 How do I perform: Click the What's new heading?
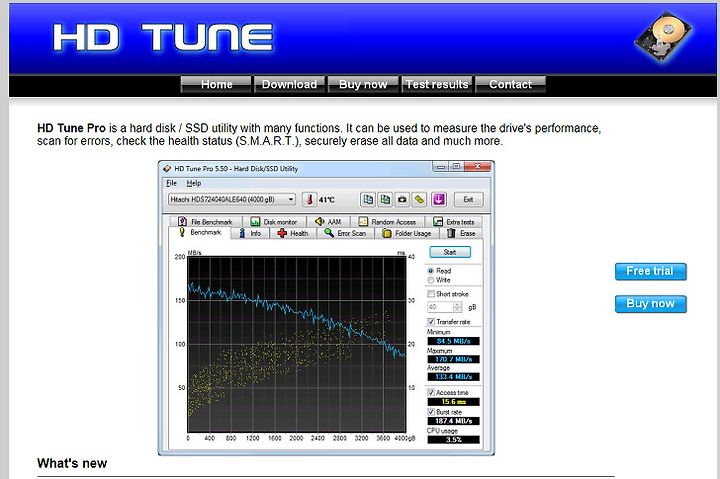[x=72, y=463]
